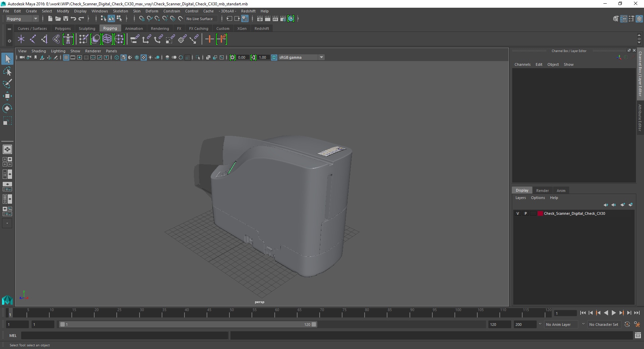
Task: Click the Parent Constraint shelf icon
Action: (135, 39)
